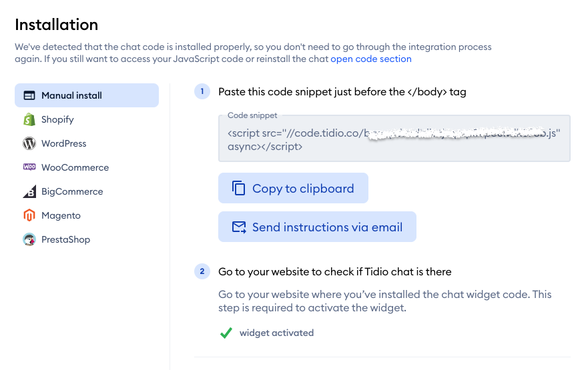Image resolution: width=588 pixels, height=370 pixels.
Task: Click the step 2 number badge
Action: tap(202, 271)
